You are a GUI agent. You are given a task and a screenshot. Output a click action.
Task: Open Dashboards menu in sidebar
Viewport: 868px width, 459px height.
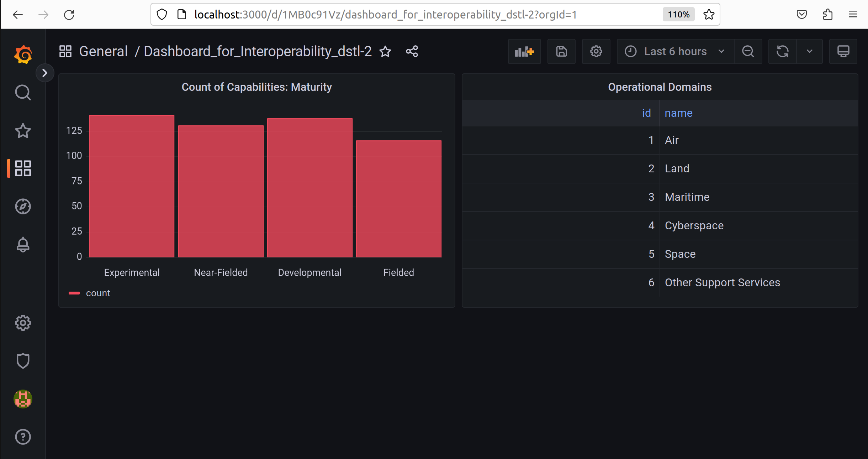tap(23, 168)
